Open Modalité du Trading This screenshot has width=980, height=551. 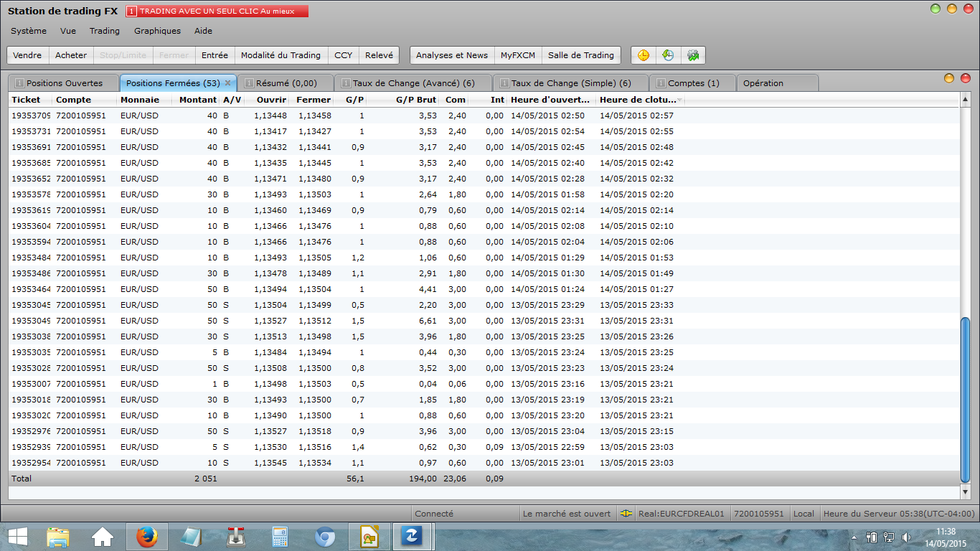281,55
